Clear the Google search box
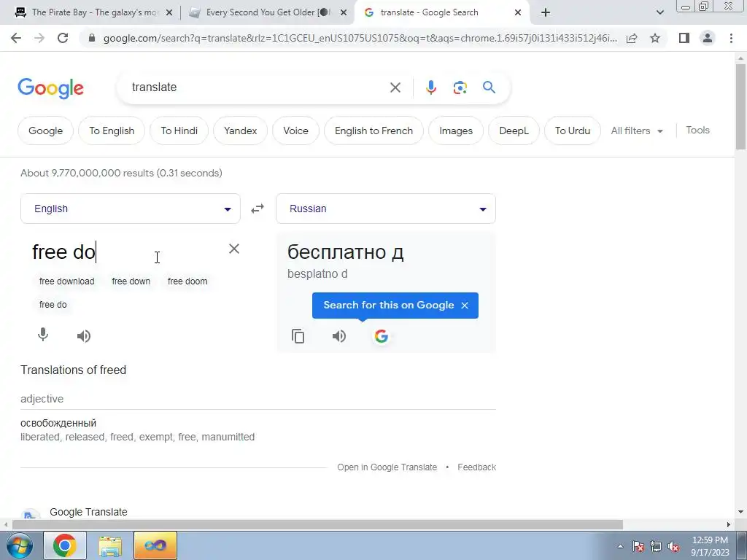Image resolution: width=747 pixels, height=560 pixels. tap(395, 87)
